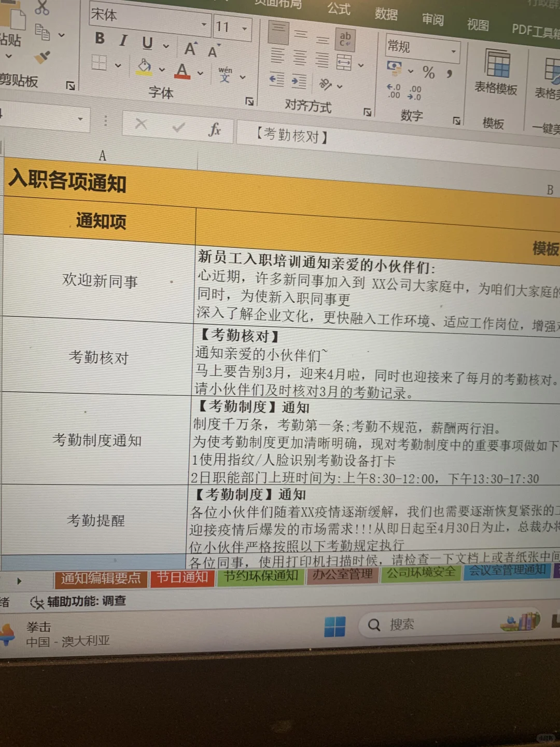
Task: Apply percent style
Action: pos(428,72)
